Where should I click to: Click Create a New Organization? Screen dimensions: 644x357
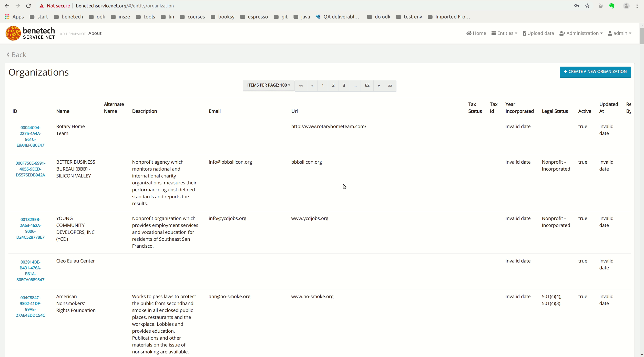pyautogui.click(x=595, y=72)
